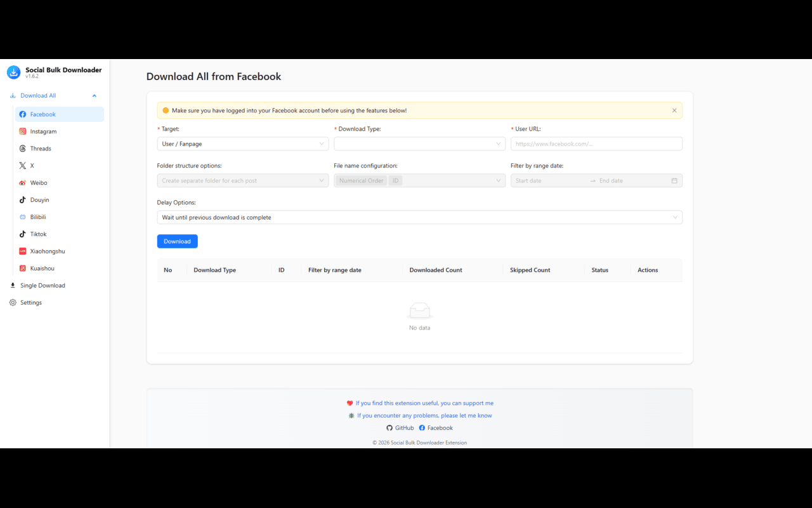
Task: Open the date range calendar picker
Action: [x=674, y=180]
